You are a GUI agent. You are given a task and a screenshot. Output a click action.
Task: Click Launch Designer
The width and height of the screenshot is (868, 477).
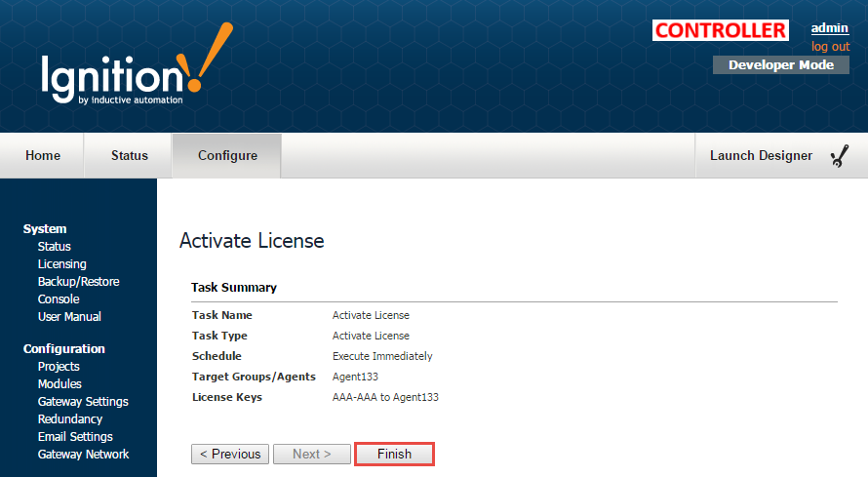761,155
